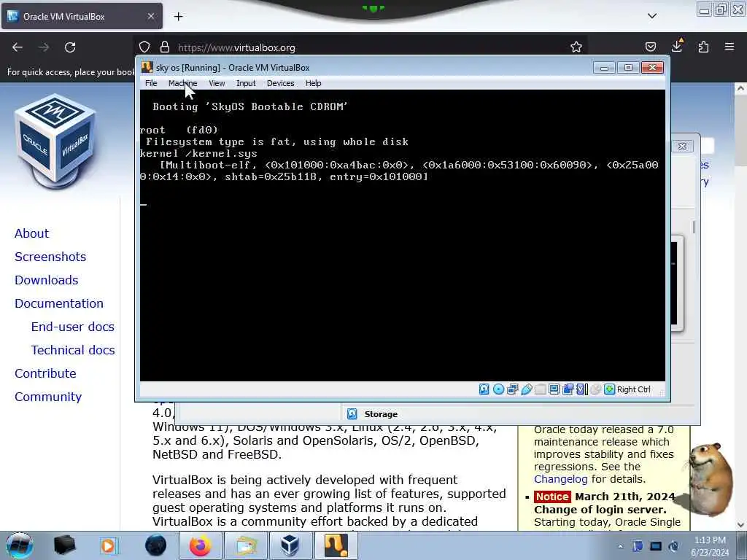
Task: Bookmark this page with the star
Action: pos(576,47)
